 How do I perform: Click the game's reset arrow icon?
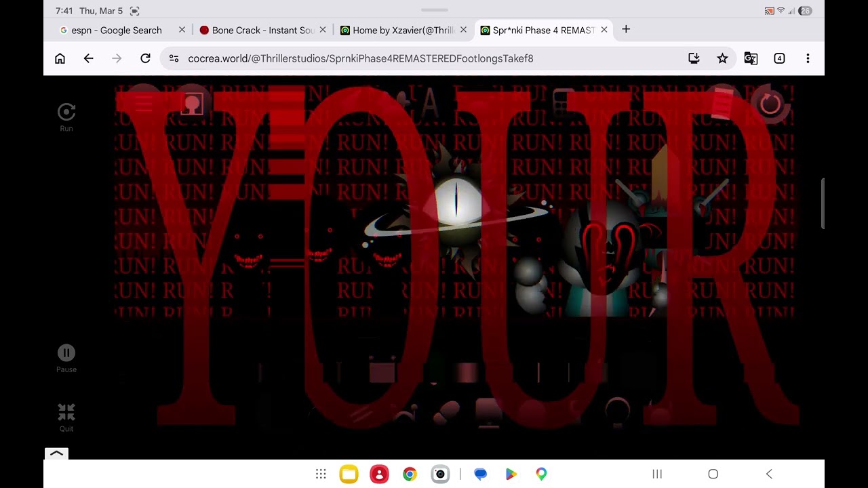pos(770,104)
